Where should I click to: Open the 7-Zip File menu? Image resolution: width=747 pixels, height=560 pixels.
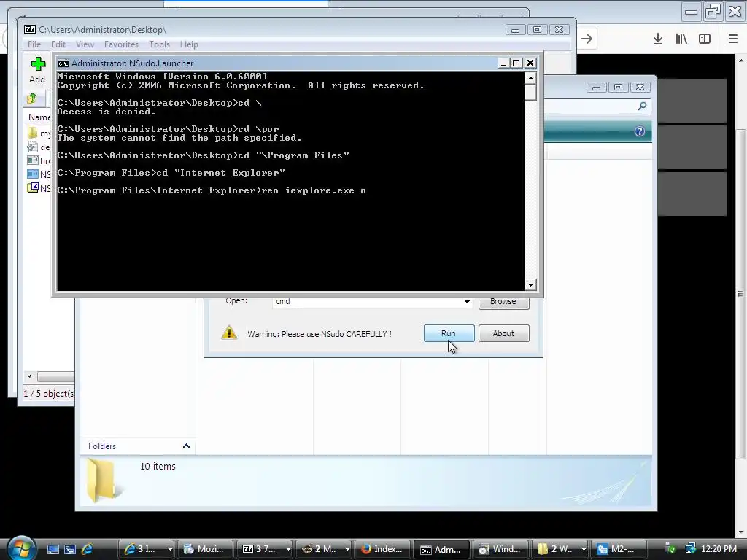pyautogui.click(x=34, y=44)
